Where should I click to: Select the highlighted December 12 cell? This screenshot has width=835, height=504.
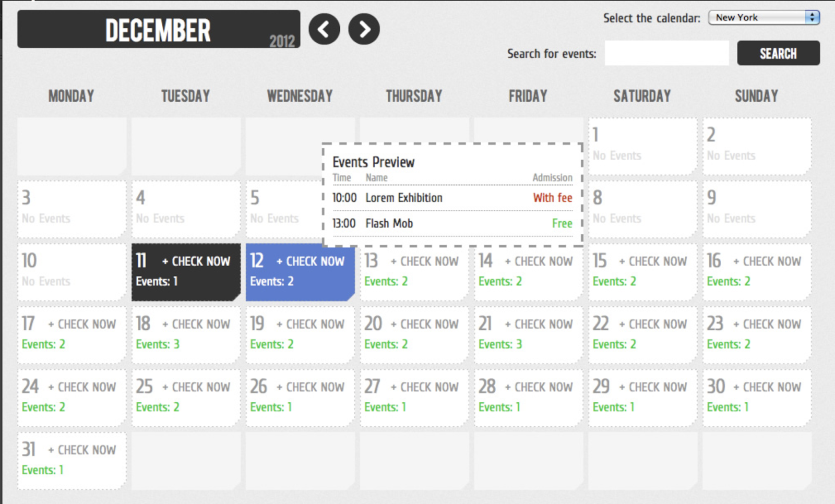click(x=300, y=272)
